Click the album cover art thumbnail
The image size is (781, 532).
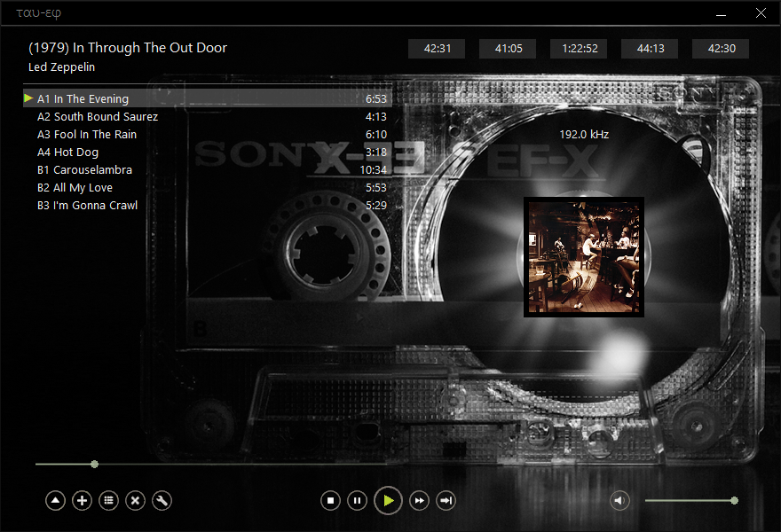click(584, 257)
